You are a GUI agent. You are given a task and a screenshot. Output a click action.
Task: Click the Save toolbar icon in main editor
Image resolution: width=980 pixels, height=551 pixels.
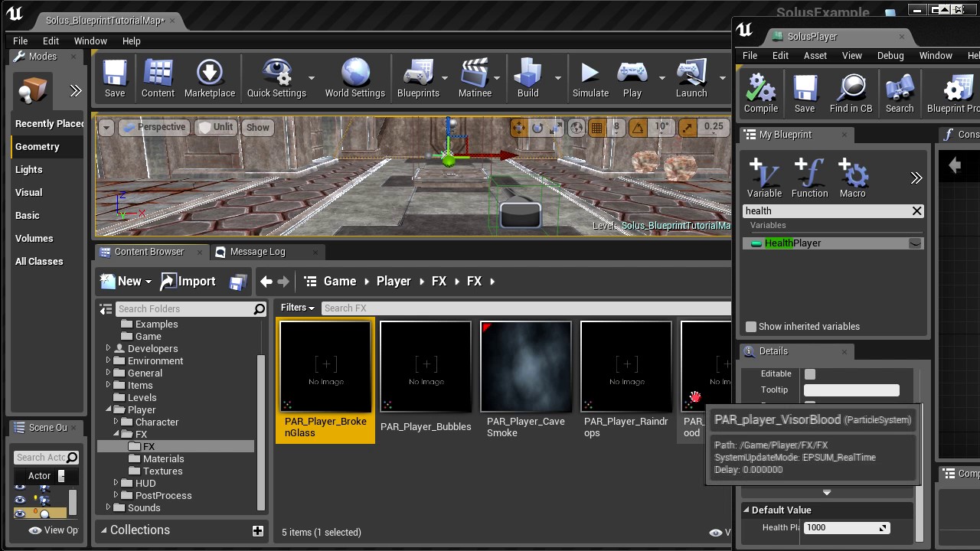[x=115, y=78]
